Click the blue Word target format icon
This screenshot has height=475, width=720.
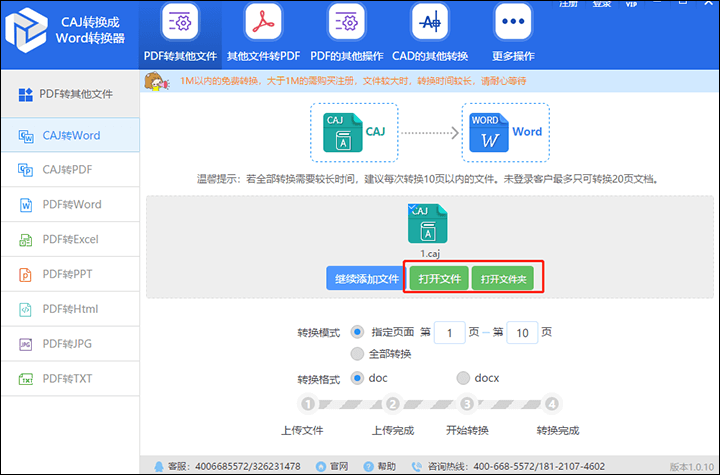489,132
